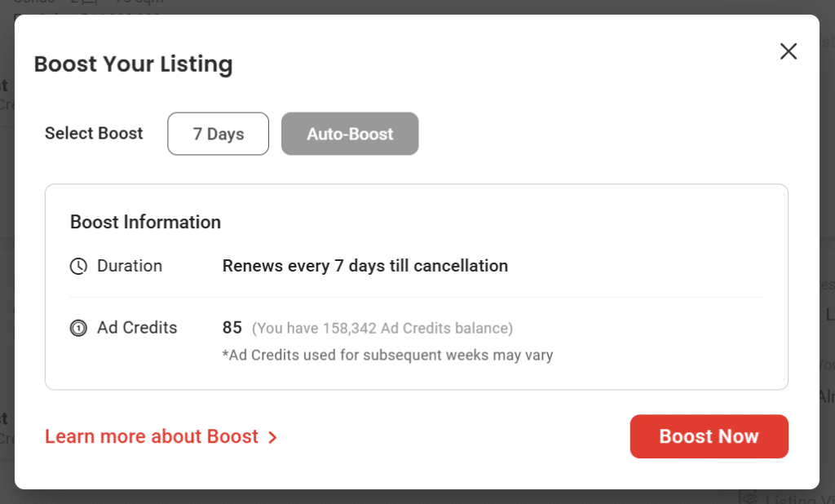
Task: Click the subsequent weeks may vary note
Action: 387,356
